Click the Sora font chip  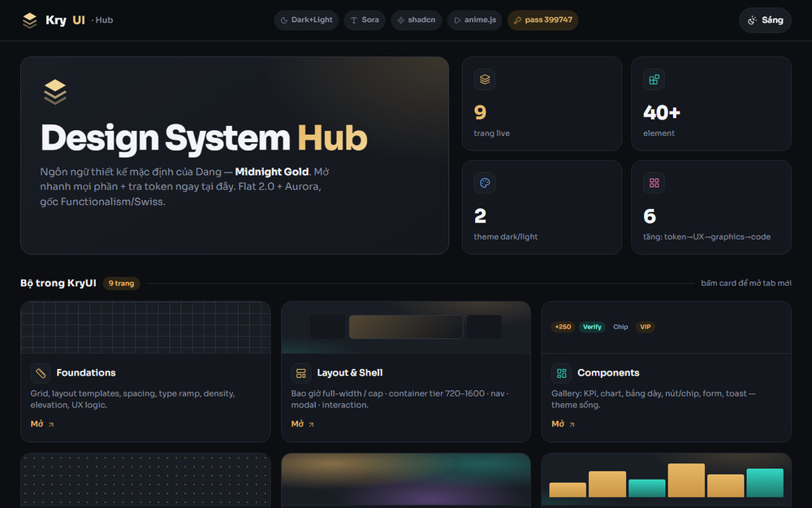(x=365, y=20)
